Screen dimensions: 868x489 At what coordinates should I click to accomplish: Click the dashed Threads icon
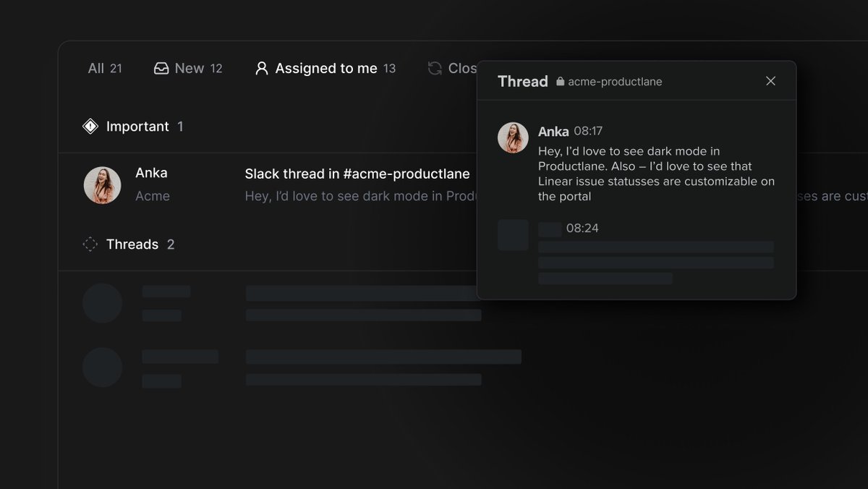(x=90, y=244)
